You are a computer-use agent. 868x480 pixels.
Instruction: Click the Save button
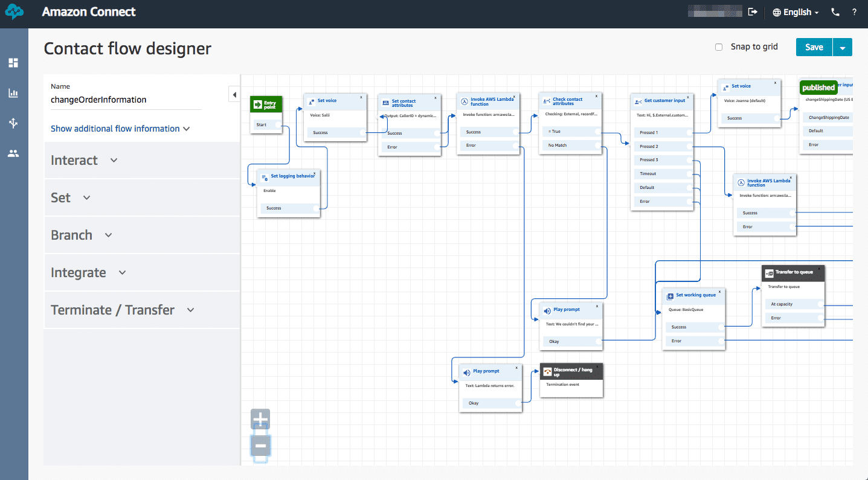(x=814, y=47)
